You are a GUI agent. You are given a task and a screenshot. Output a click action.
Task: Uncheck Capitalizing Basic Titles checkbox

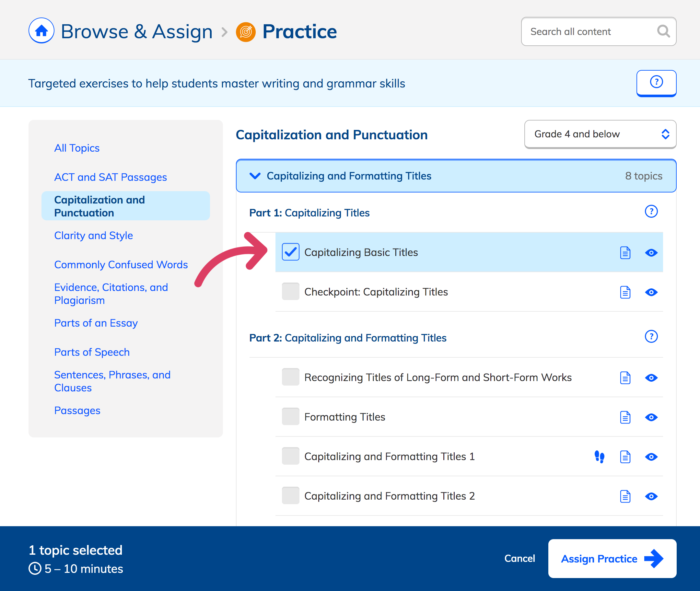(x=290, y=252)
